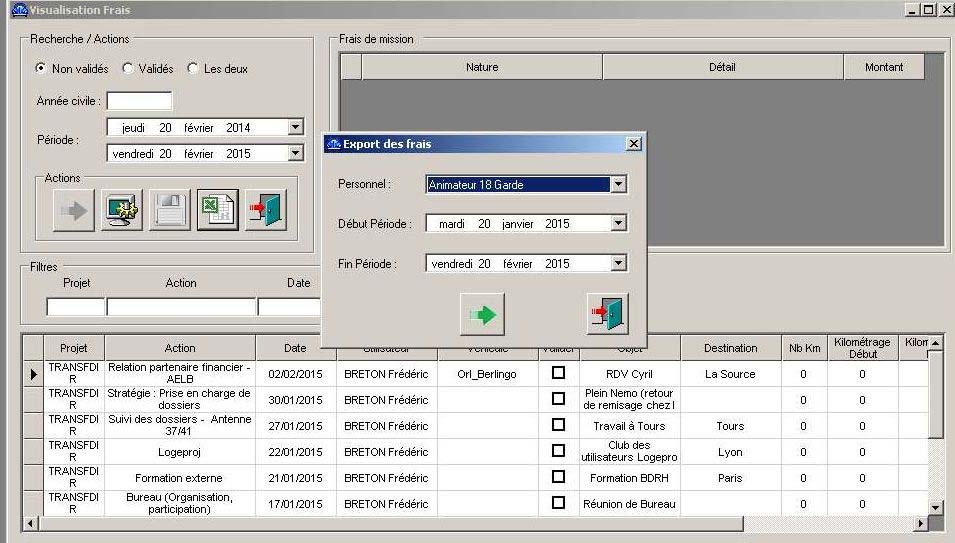Image resolution: width=955 pixels, height=543 pixels.
Task: Click the Nature column header
Action: tap(481, 67)
